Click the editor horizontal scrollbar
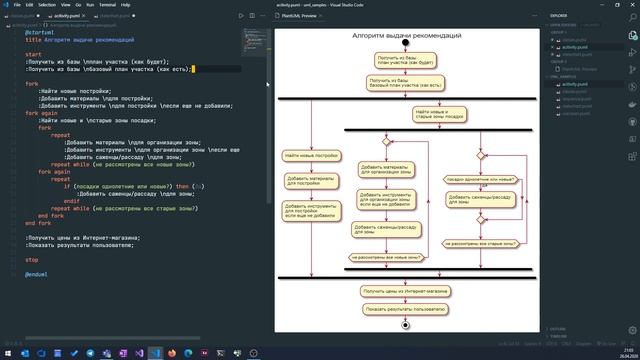 tap(113, 338)
